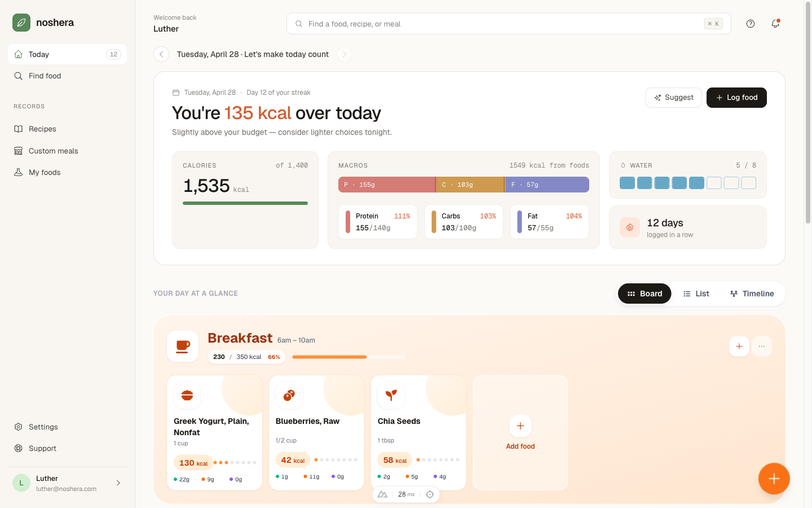Toggle the sixth water glass
The width and height of the screenshot is (812, 508).
click(x=714, y=183)
